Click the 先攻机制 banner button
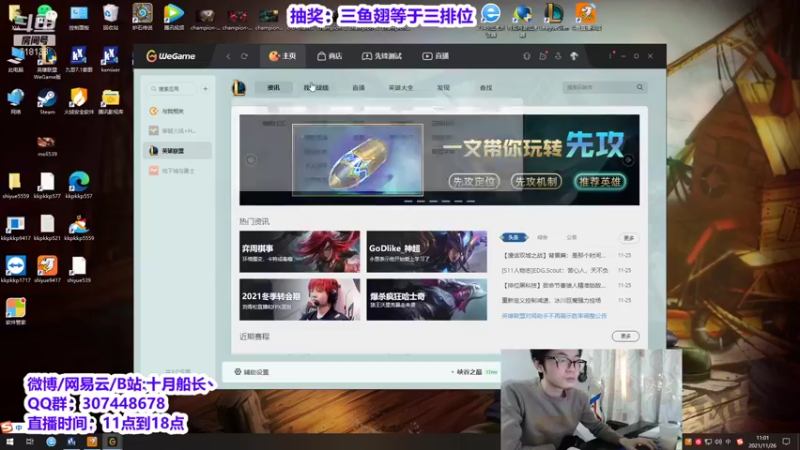 coord(536,182)
